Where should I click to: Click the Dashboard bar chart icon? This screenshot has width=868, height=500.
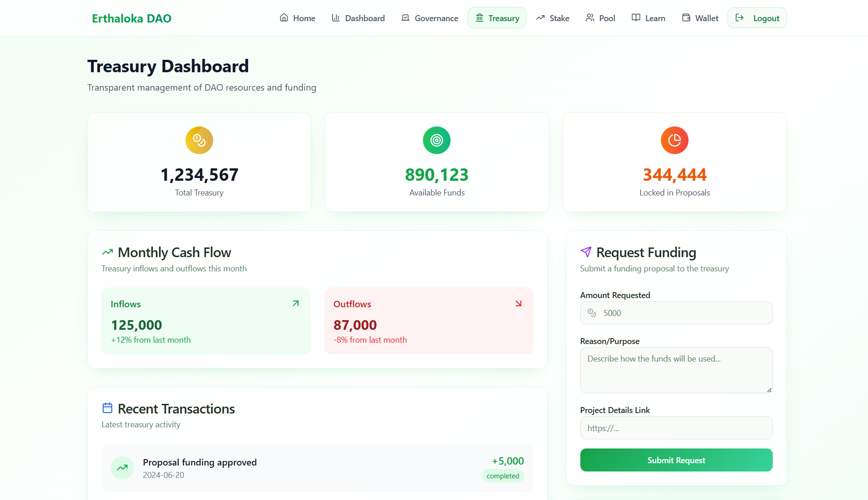(x=336, y=18)
